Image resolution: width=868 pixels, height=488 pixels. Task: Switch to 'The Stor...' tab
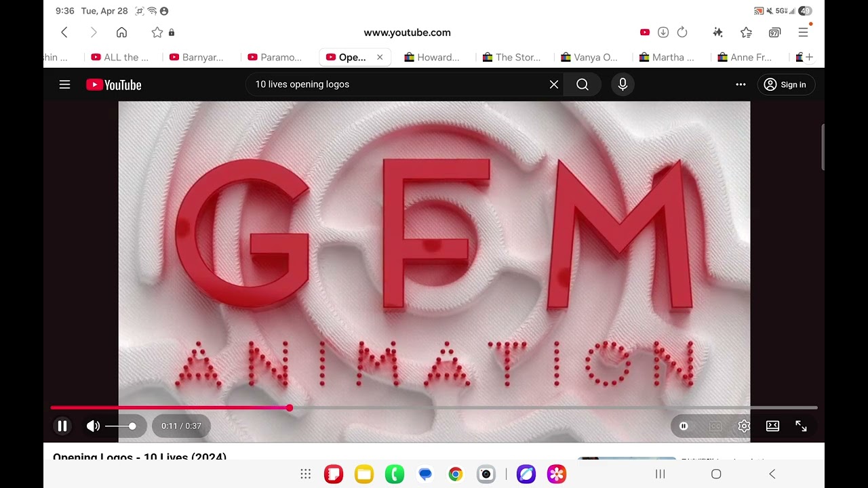click(x=511, y=57)
